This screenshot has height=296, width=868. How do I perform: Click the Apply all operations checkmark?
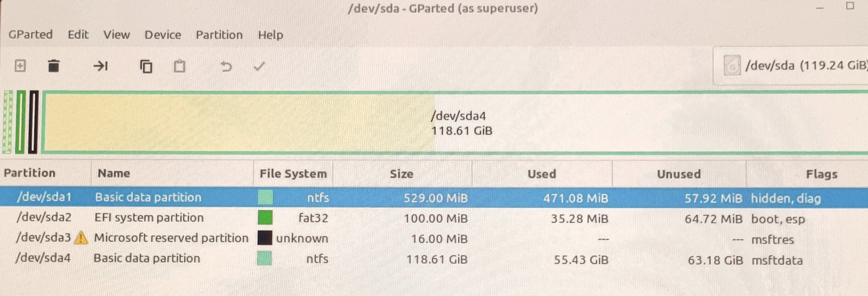[259, 66]
